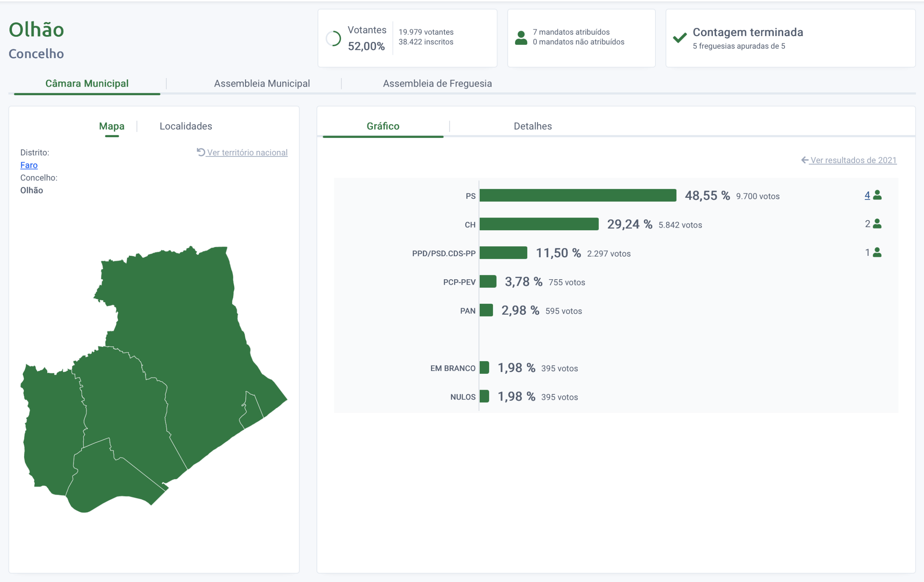This screenshot has width=924, height=582.
Task: Click the PS green result bar
Action: click(x=577, y=195)
